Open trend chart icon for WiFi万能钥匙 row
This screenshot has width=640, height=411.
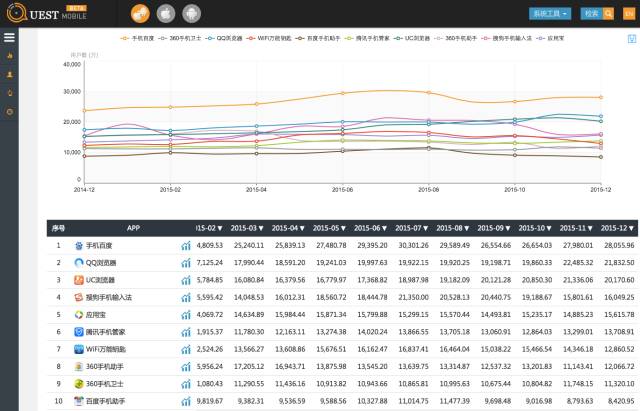point(186,349)
